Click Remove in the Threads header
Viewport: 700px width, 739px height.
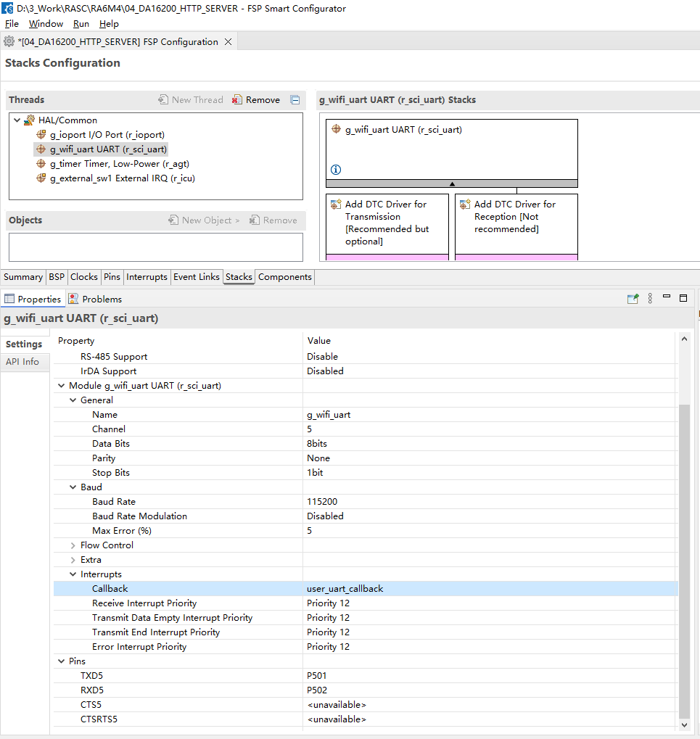point(257,100)
